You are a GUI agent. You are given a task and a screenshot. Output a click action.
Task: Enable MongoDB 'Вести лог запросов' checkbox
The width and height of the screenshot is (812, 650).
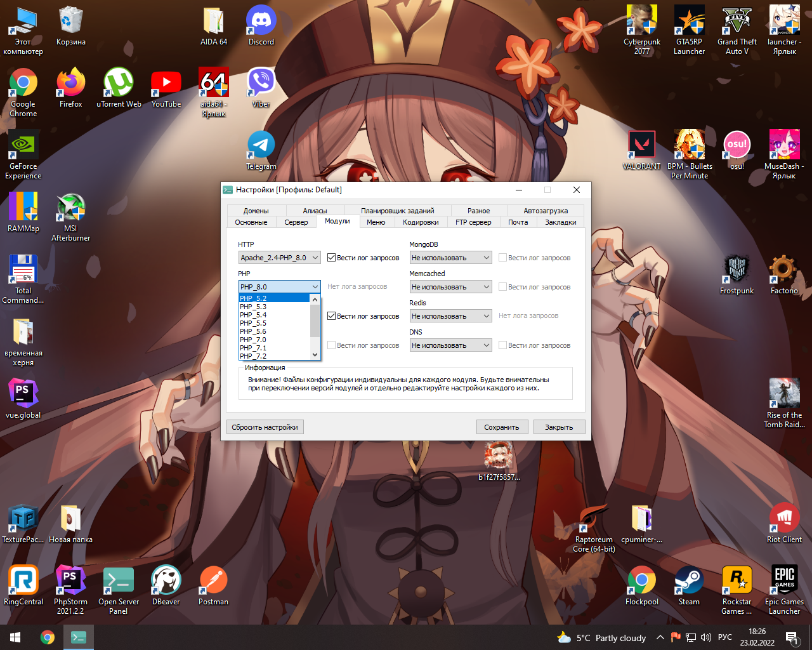(x=502, y=258)
